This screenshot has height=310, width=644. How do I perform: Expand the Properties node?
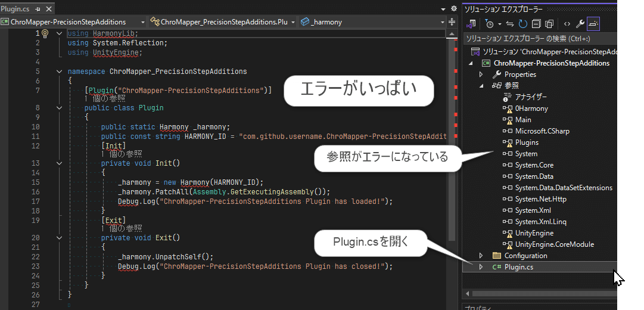(x=481, y=75)
